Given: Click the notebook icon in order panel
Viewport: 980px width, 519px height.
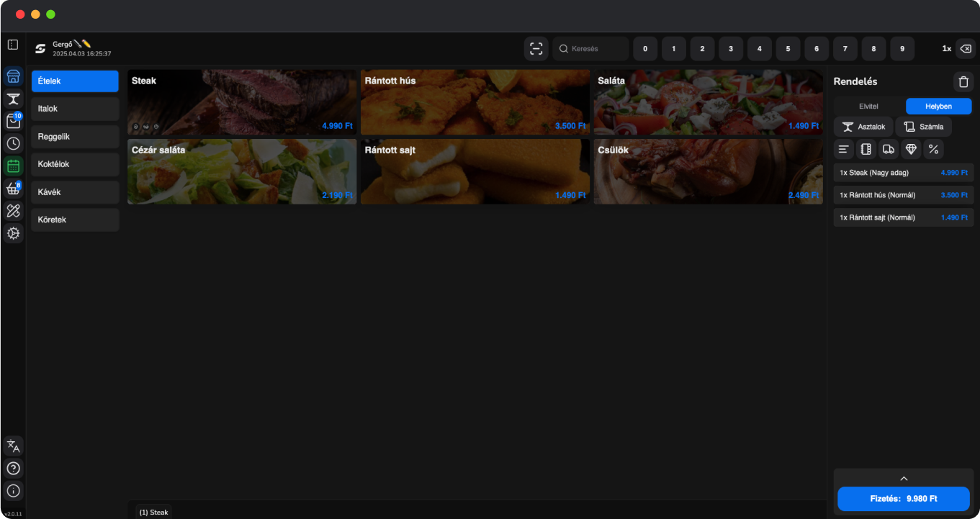Looking at the screenshot, I should pos(866,149).
